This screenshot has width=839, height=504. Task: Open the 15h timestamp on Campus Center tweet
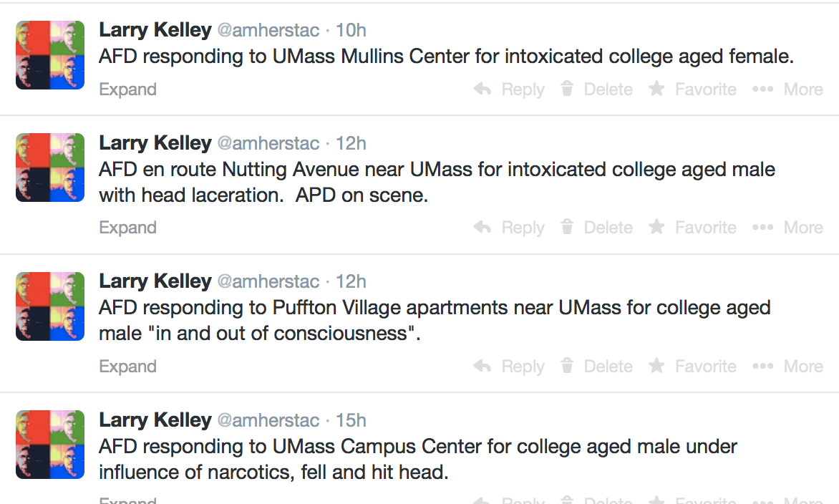[x=351, y=420]
